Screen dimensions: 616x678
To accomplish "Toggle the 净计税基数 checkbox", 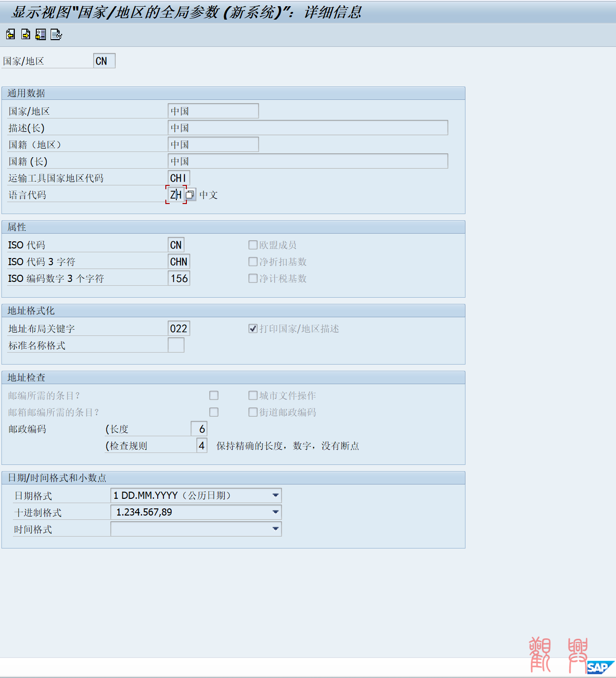I will [253, 279].
